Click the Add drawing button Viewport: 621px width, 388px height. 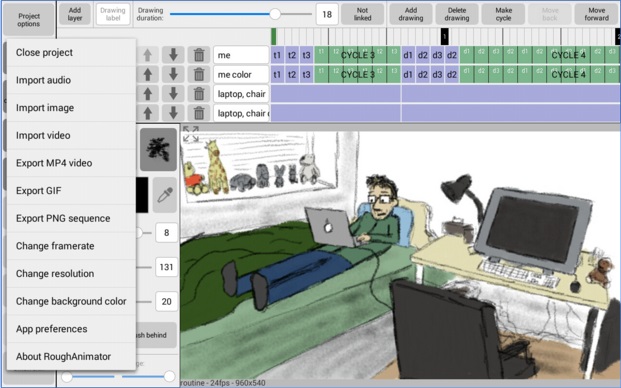pos(411,14)
